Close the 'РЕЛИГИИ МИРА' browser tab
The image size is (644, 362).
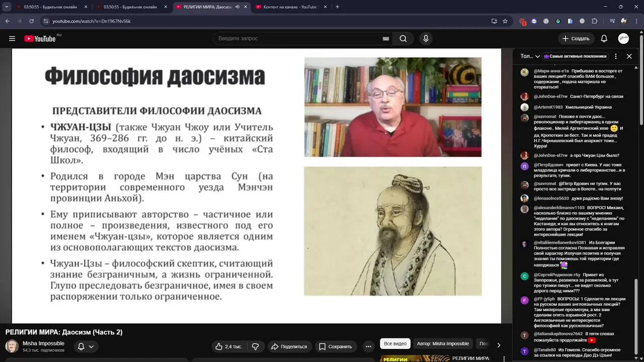pyautogui.click(x=245, y=7)
